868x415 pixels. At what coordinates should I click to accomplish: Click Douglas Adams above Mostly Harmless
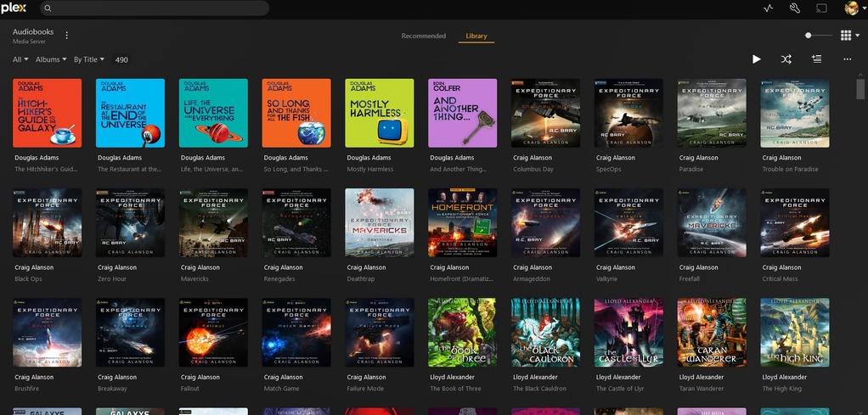[369, 158]
